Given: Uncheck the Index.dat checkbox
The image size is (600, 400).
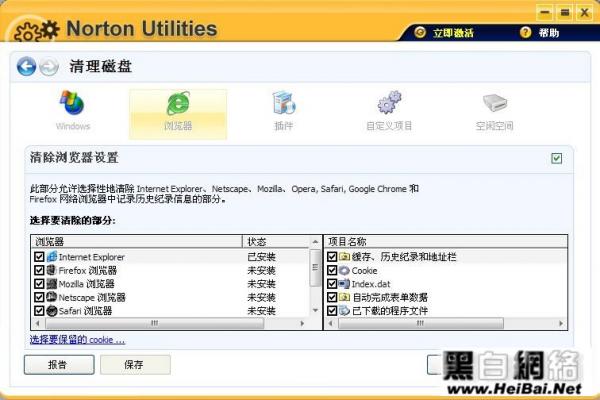Looking at the screenshot, I should [332, 284].
